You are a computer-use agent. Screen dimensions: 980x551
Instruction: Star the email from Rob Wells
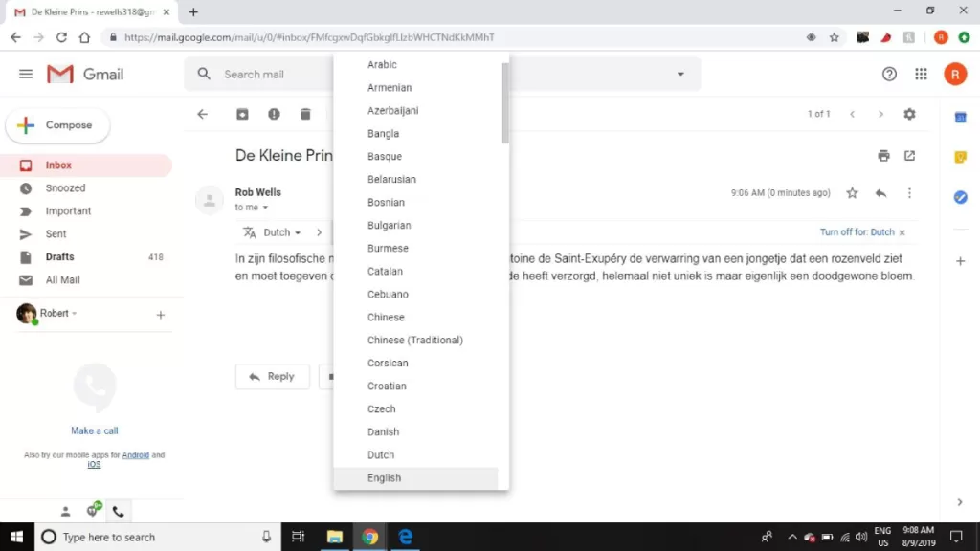852,193
